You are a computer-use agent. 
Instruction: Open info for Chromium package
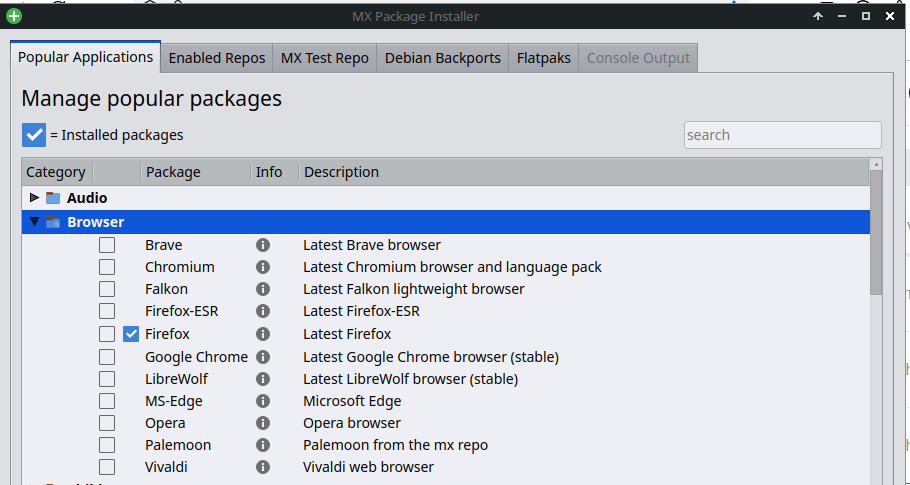[263, 267]
